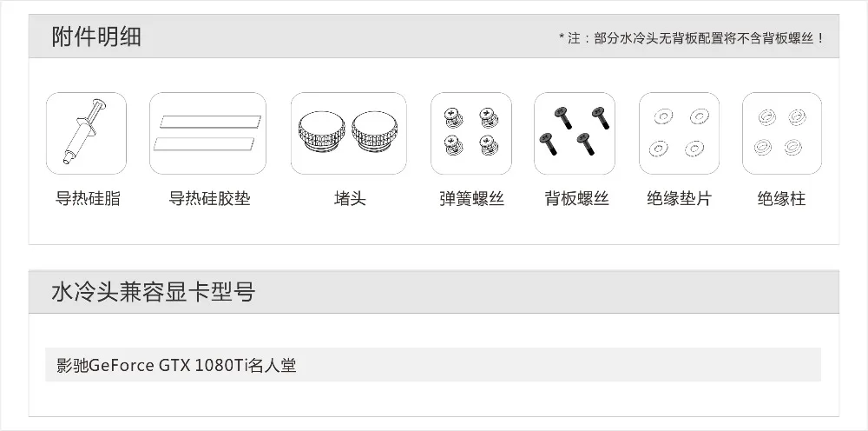Screen dimensions: 868x431
Task: Click the lower silicone pad strip
Action: point(204,144)
